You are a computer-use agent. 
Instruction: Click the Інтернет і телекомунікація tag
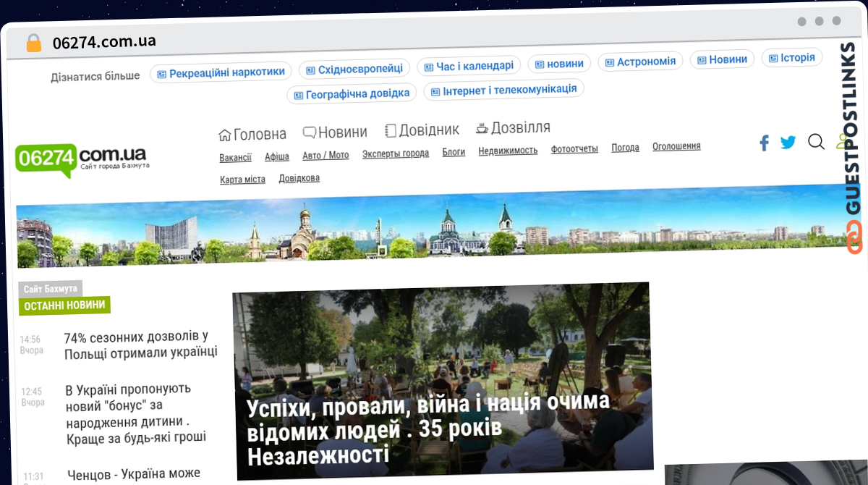point(504,89)
